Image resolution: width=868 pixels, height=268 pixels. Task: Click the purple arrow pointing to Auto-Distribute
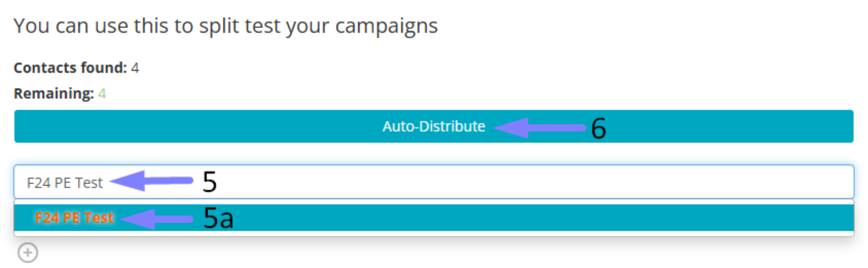click(540, 128)
